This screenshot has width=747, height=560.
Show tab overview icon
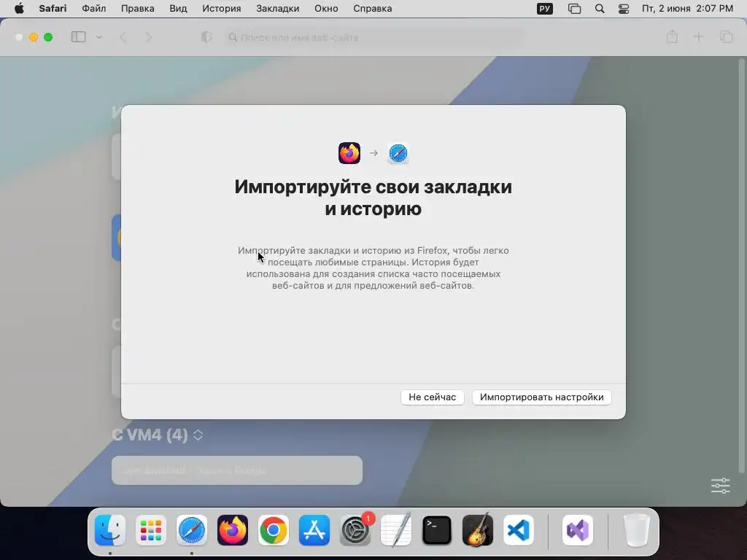726,36
